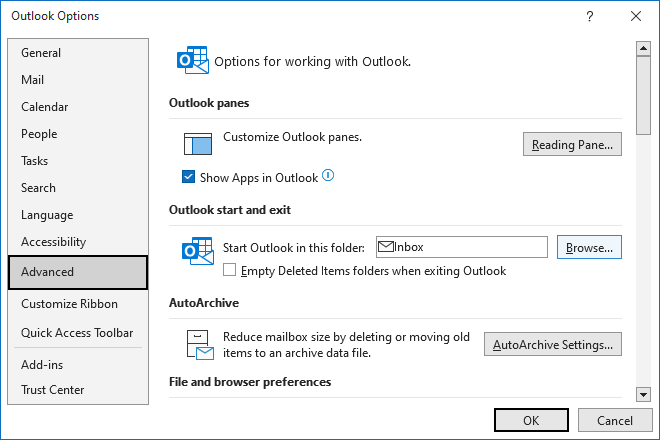660x440 pixels.
Task: Click the Outlook panes layout icon
Action: click(199, 143)
